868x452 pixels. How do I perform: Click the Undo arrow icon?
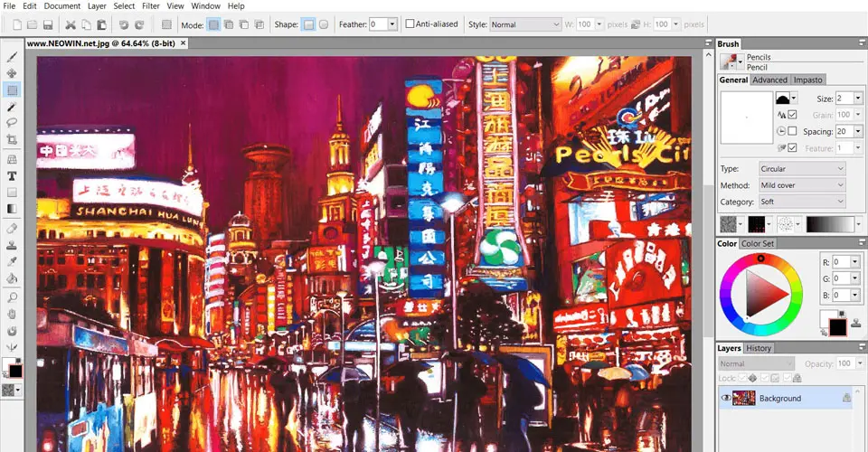(124, 24)
